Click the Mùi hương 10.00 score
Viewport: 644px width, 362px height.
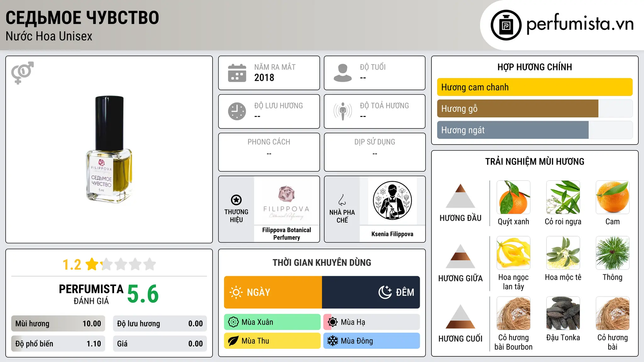pyautogui.click(x=58, y=324)
